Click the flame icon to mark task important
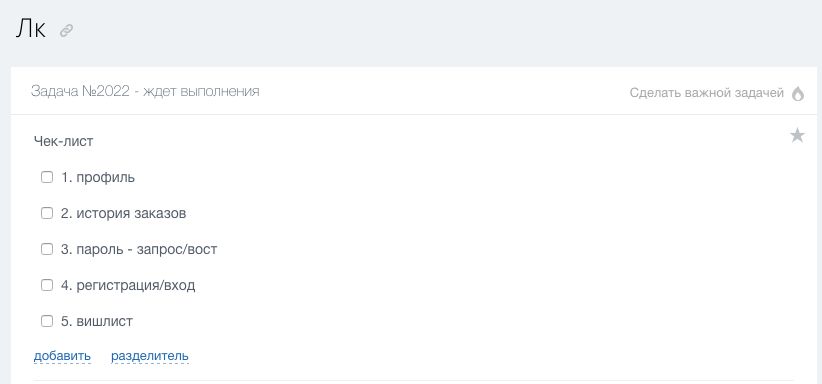The image size is (822, 384). [x=797, y=94]
